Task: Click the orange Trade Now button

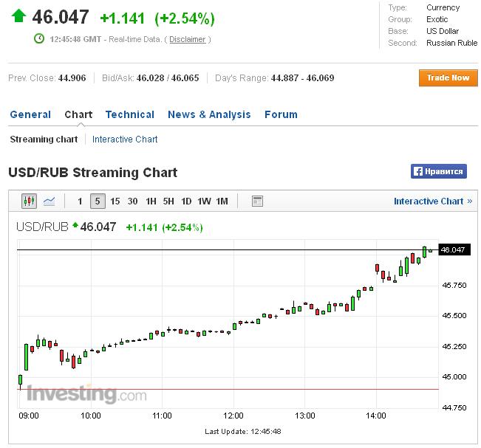Action: tap(448, 77)
